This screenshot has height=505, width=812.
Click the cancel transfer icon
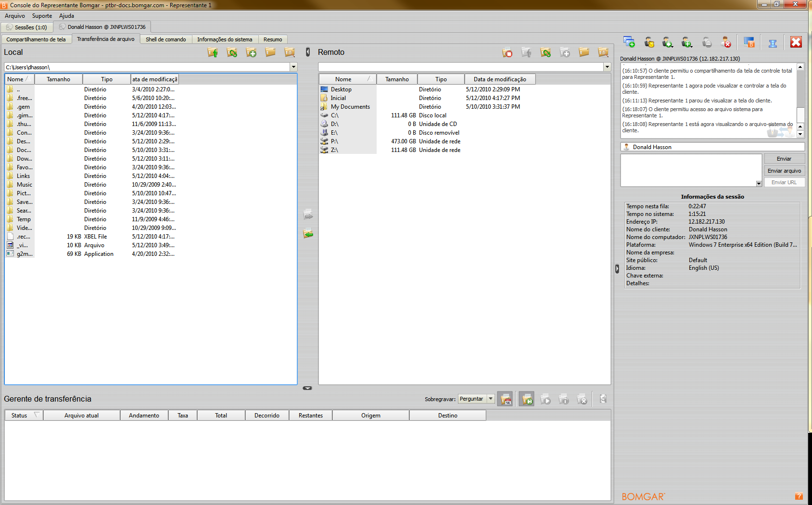pos(582,399)
